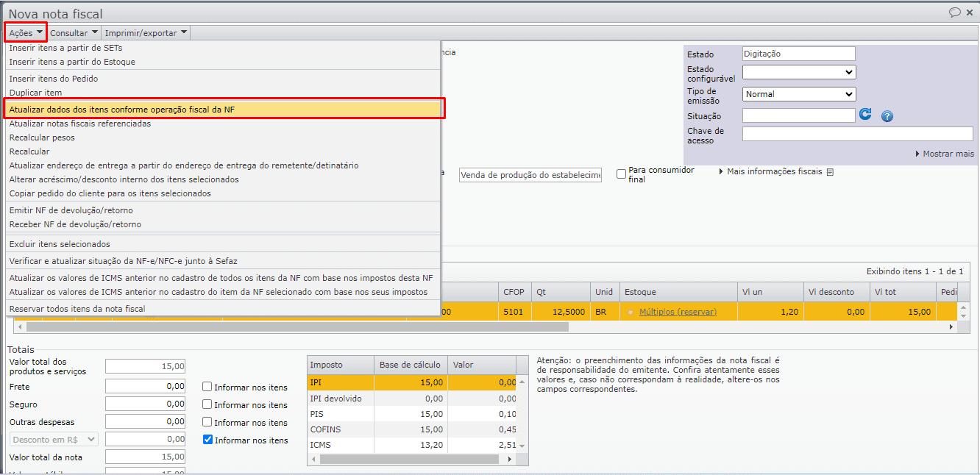Click the scroll down arrow in tax table
The width and height of the screenshot is (980, 475).
coord(522,446)
